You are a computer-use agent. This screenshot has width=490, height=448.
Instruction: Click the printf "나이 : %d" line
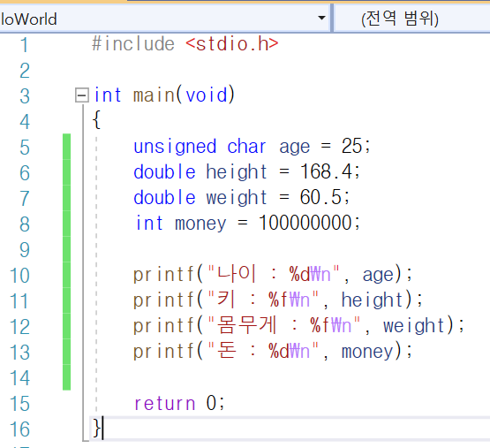pos(273,274)
